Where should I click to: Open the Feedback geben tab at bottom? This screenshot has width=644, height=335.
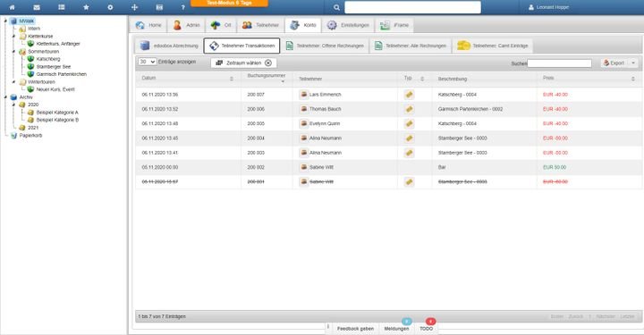(355, 329)
